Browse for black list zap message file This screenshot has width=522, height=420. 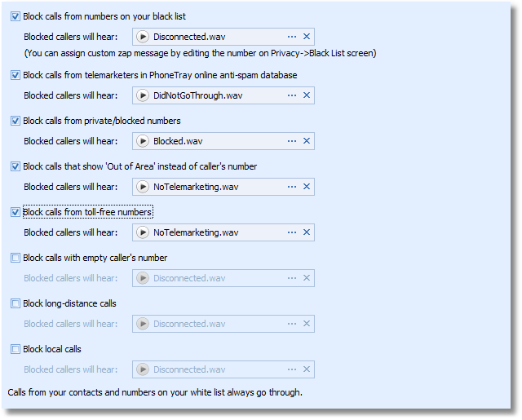click(x=292, y=37)
